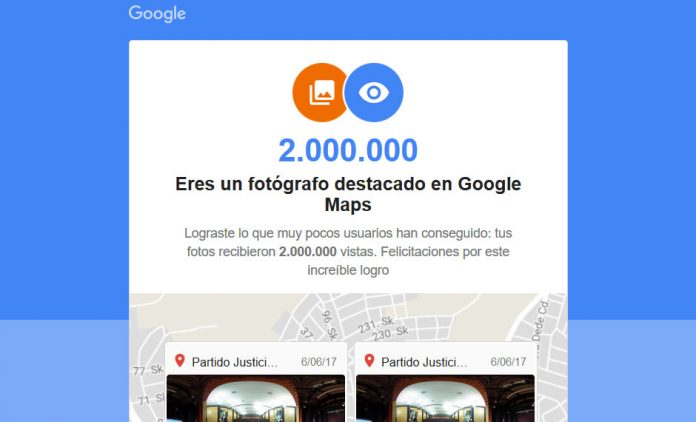The image size is (696, 422).
Task: Click the red map pin on left card
Action: click(180, 360)
